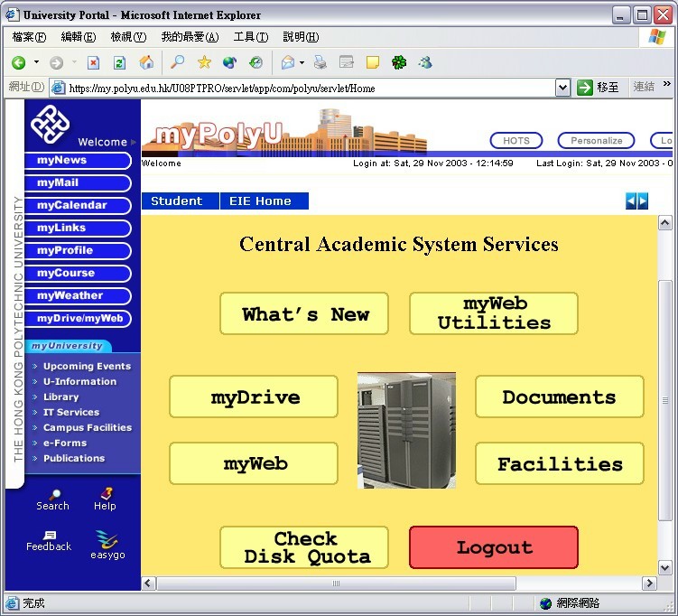Click the IE Back arrow button
Viewport: 678px width, 616px height.
(19, 63)
